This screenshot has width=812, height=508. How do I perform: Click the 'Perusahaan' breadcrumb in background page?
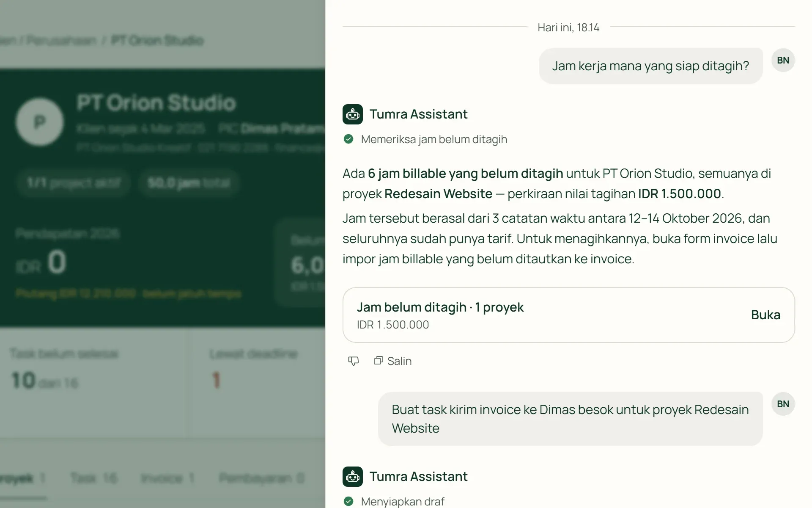(x=61, y=41)
